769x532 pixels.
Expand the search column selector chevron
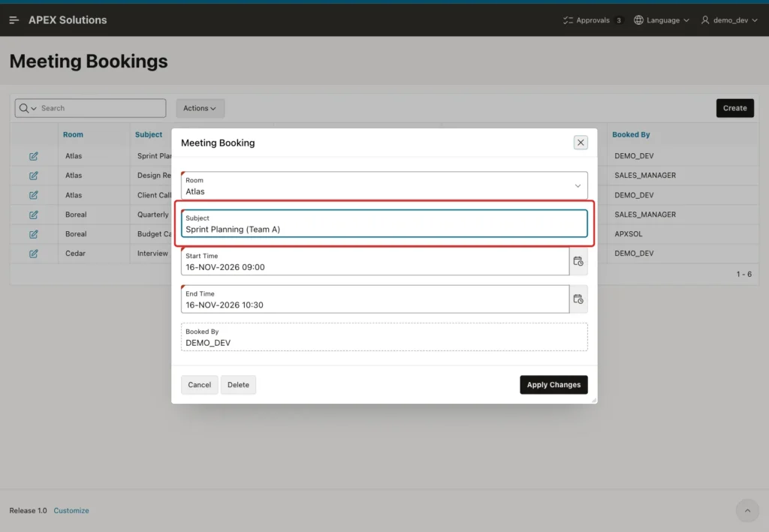coord(34,109)
